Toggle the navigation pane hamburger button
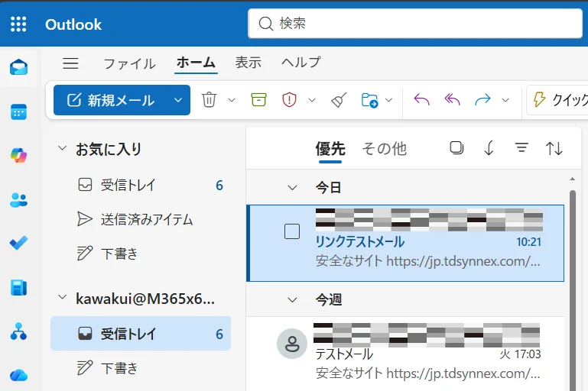Screen dimensions: 588x391 pyautogui.click(x=70, y=63)
